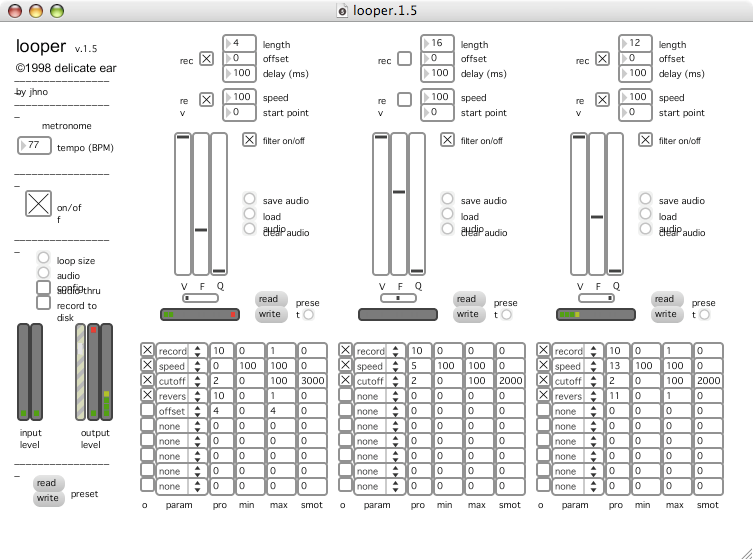Click the speed number box of third loop
The image size is (753, 560).
pyautogui.click(x=635, y=97)
